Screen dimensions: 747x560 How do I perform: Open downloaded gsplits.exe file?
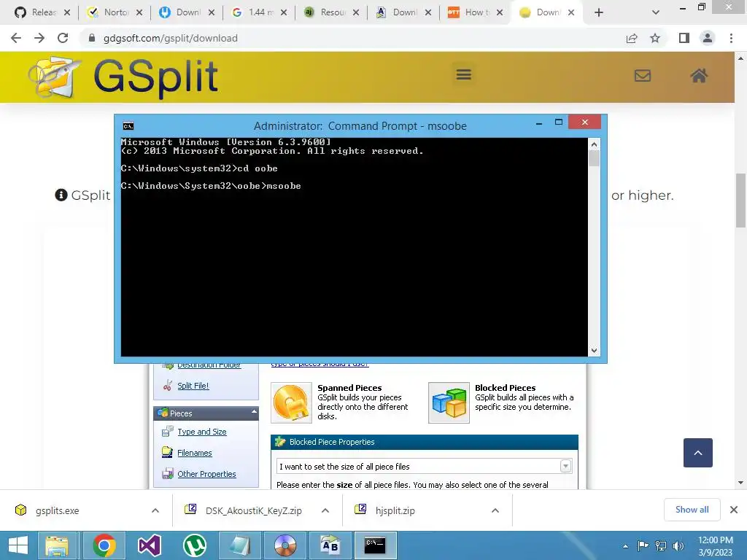pyautogui.click(x=57, y=510)
